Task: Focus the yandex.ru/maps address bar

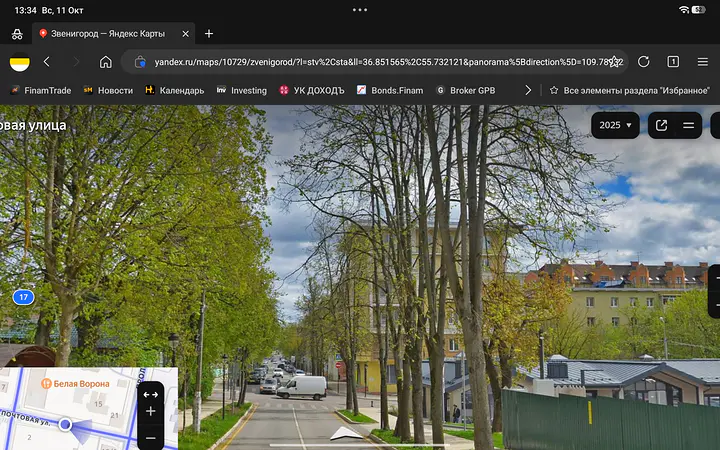Action: pyautogui.click(x=374, y=62)
